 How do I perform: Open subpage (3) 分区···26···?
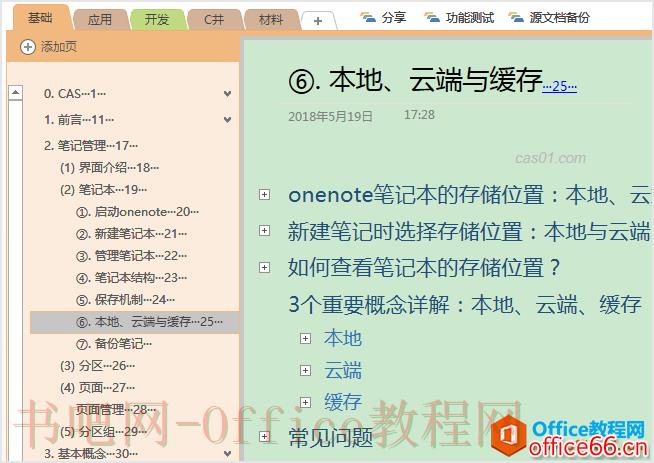97,366
